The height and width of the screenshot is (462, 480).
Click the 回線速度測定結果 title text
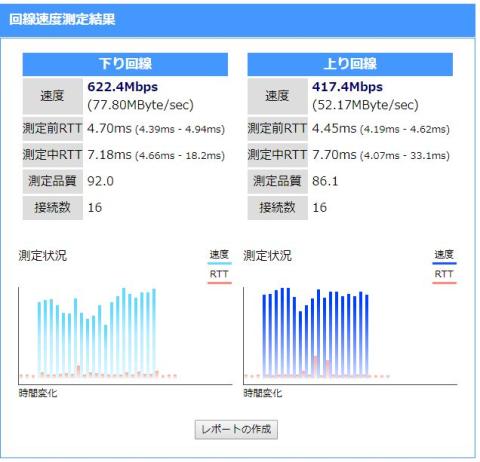coord(62,19)
